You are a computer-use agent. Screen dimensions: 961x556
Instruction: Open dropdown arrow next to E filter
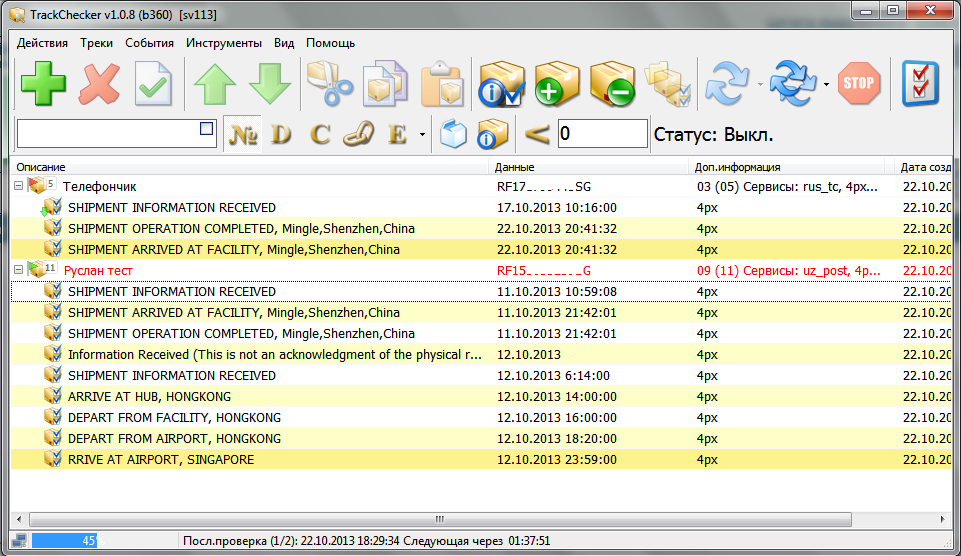pos(422,134)
